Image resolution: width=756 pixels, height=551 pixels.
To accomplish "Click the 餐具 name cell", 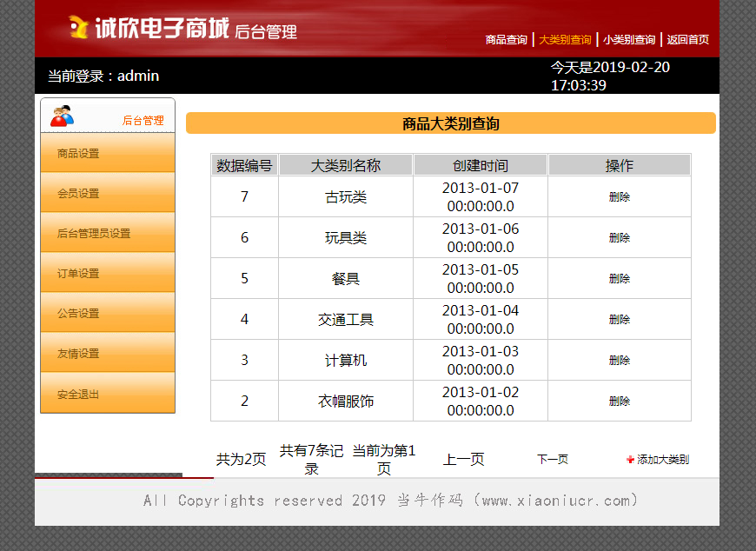I will click(346, 279).
